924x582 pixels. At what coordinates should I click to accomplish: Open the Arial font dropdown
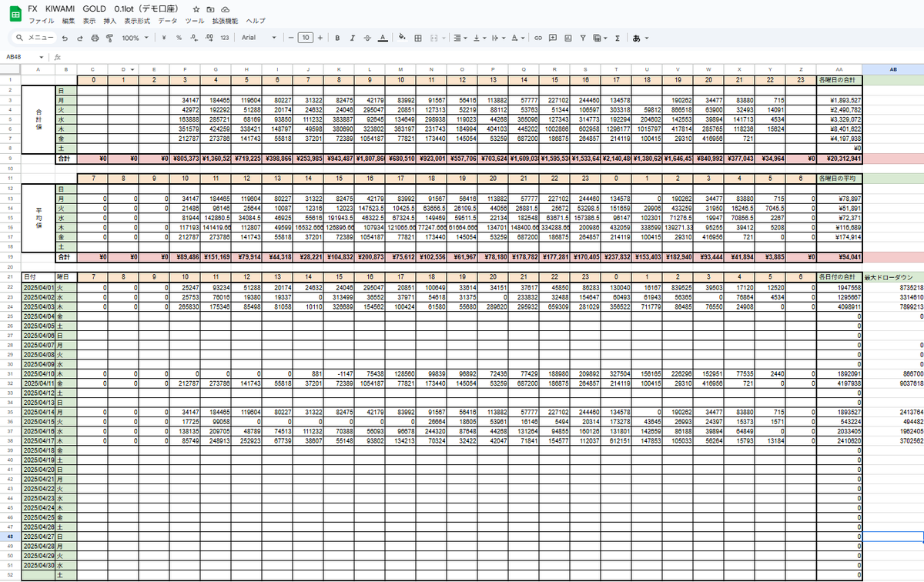pyautogui.click(x=259, y=37)
